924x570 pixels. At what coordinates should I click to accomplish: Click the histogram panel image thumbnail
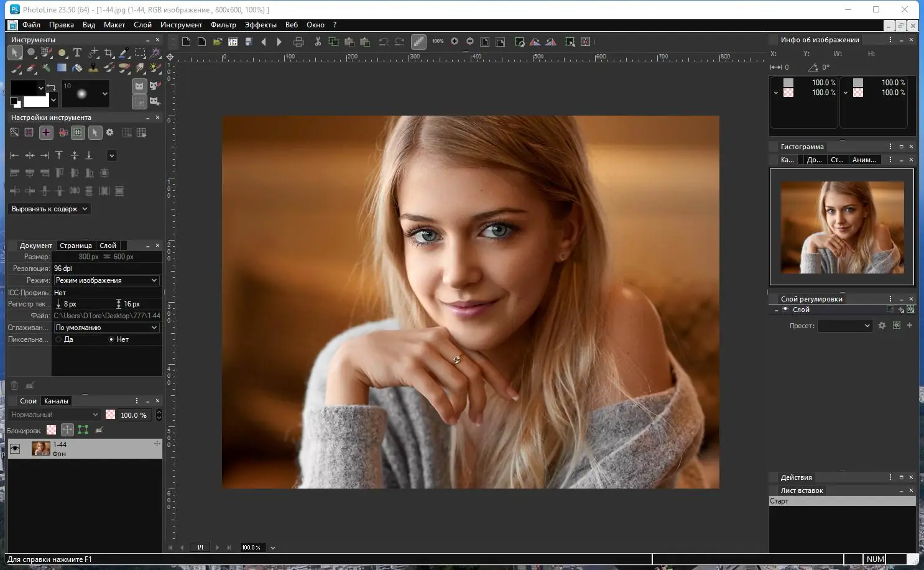click(x=842, y=227)
